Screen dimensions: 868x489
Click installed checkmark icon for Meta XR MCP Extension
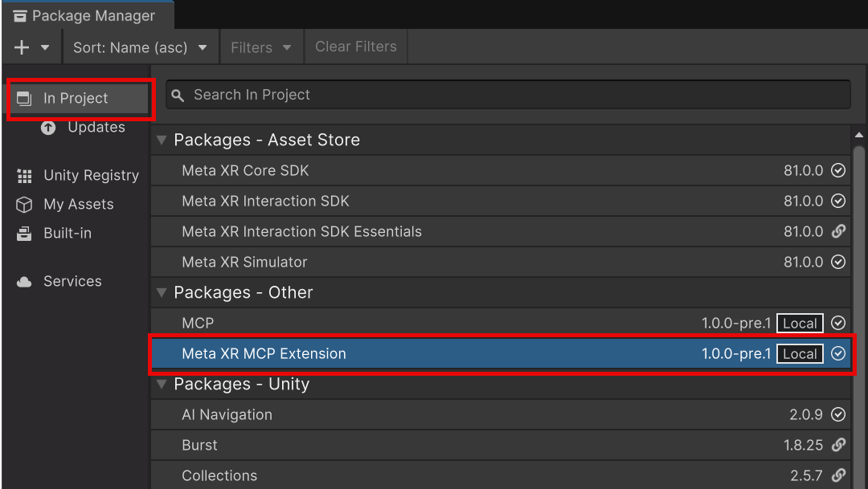coord(838,353)
